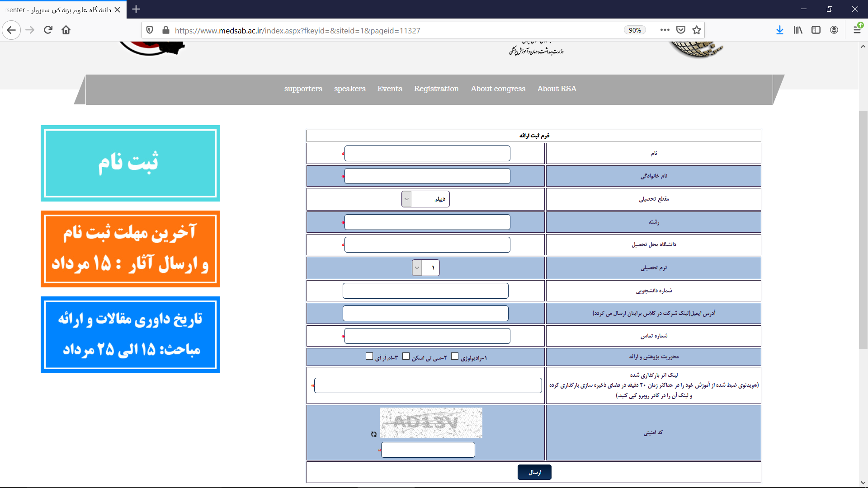Open the Library bookmarks and history icon
Screen dimensions: 868x488
[x=798, y=30]
